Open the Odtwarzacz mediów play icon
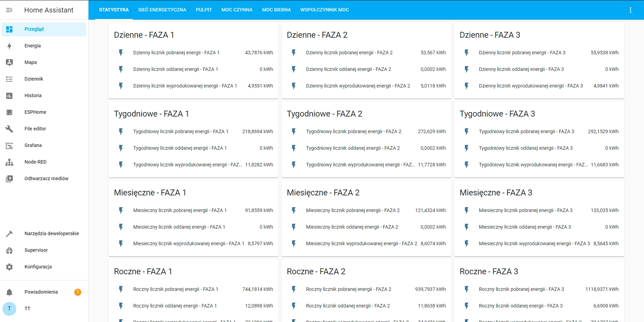This screenshot has height=322, width=644. pyautogui.click(x=9, y=179)
